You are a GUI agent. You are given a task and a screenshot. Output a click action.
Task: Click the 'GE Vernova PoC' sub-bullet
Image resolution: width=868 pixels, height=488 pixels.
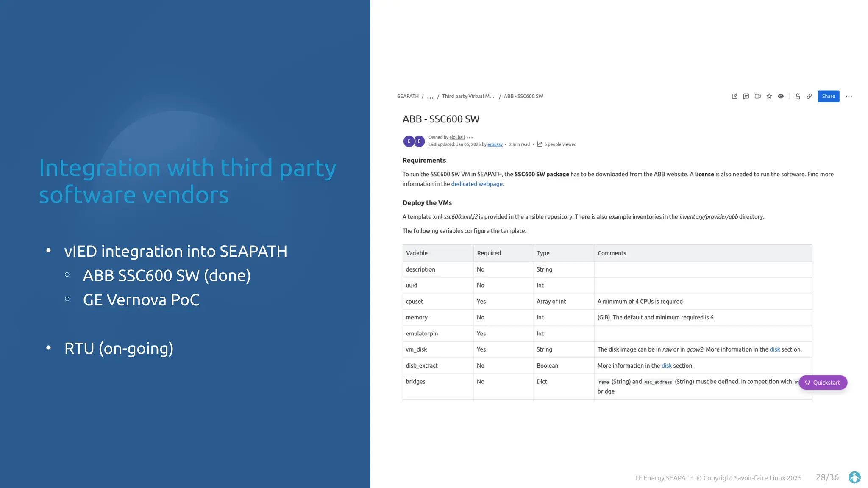pos(141,300)
